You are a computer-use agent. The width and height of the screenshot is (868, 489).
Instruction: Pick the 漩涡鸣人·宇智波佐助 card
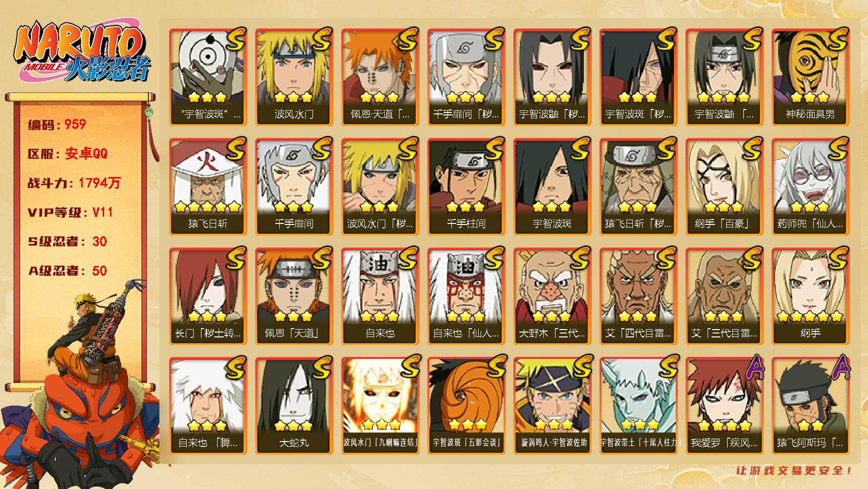(552, 405)
